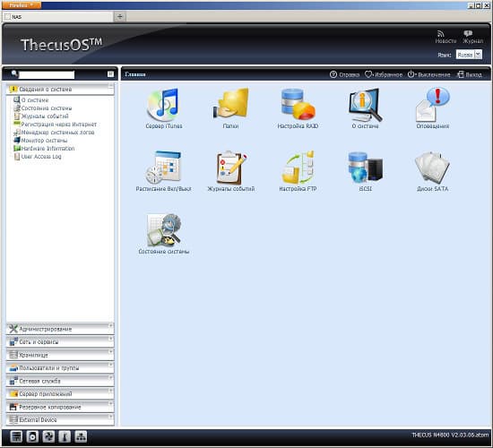Click Выход to log out

tap(470, 74)
